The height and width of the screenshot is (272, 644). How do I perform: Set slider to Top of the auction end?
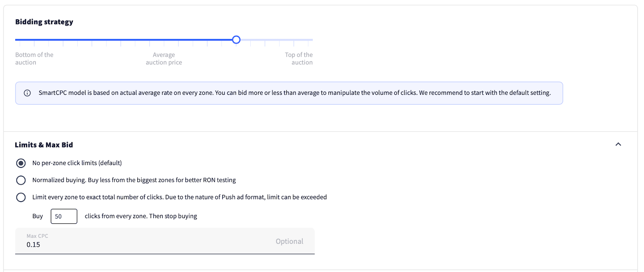312,40
